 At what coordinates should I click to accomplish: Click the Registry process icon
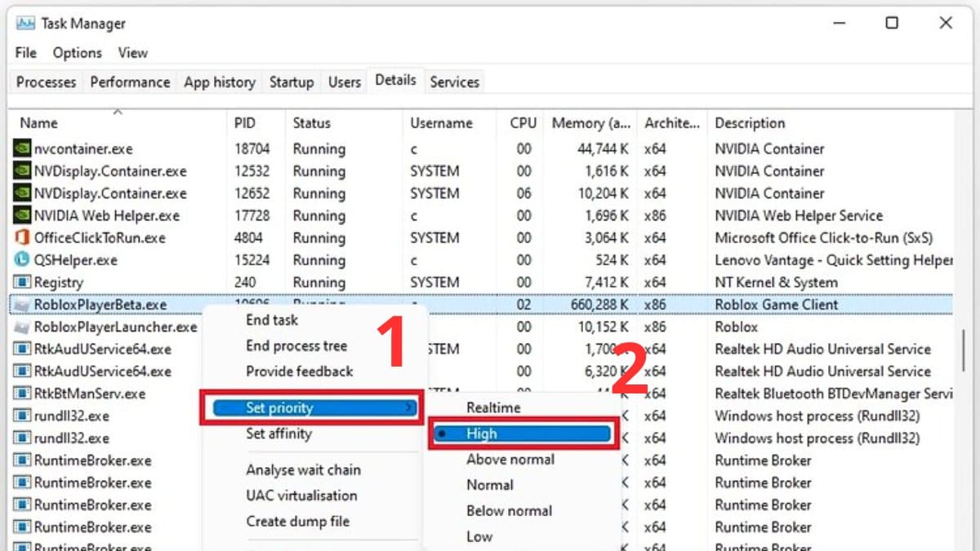coord(22,282)
